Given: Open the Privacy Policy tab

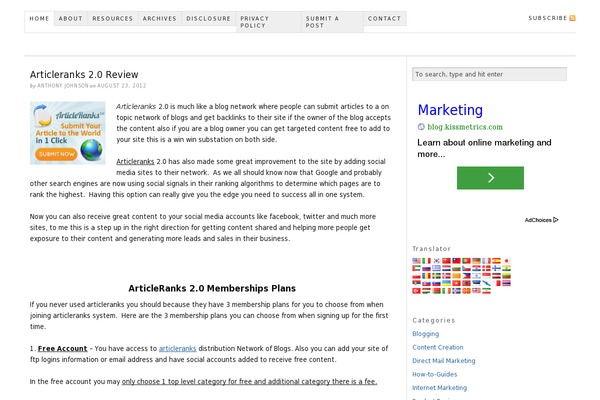Looking at the screenshot, I should coord(268,22).
